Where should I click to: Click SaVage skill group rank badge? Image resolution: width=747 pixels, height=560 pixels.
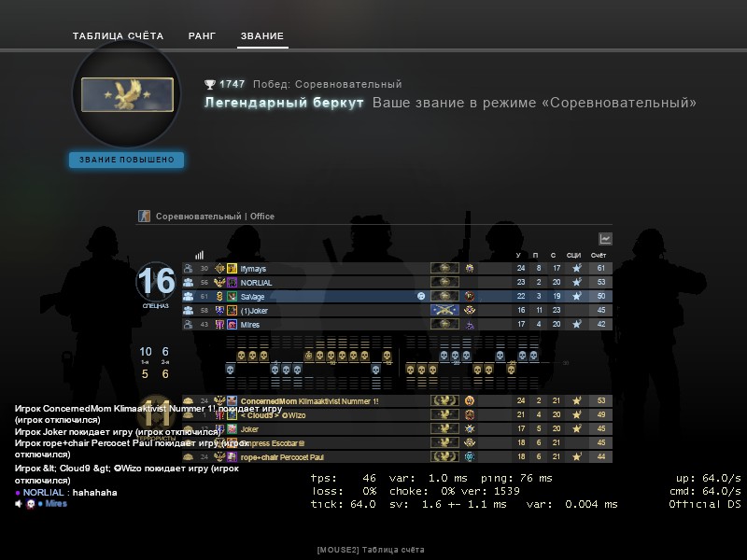tap(444, 296)
